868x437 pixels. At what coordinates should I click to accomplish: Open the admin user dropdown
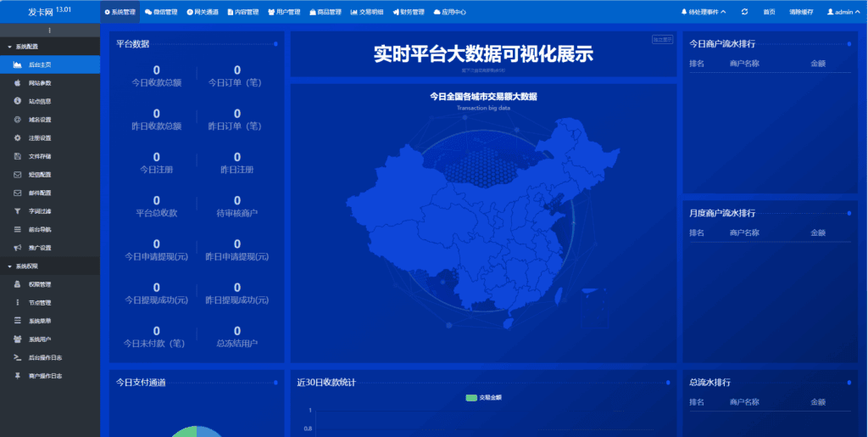[843, 12]
